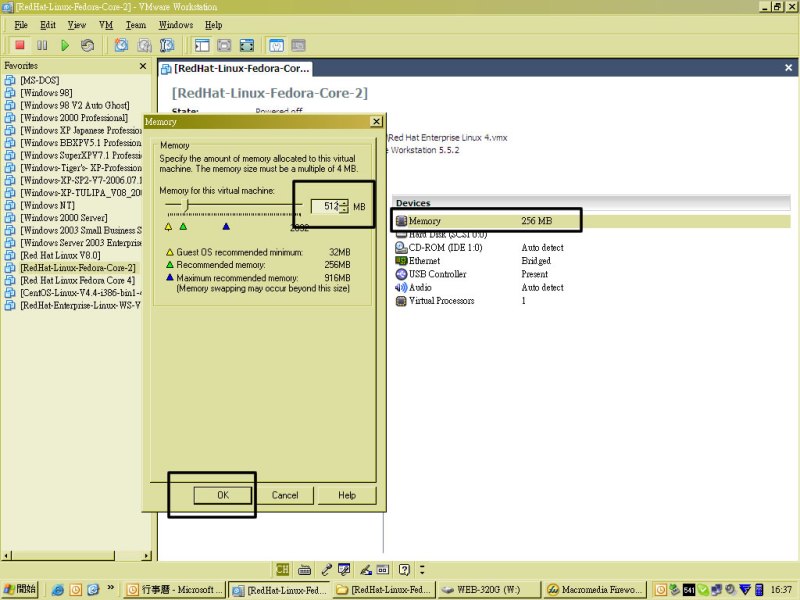Click the system tray clock 16:37
The height and width of the screenshot is (600, 800).
[x=781, y=590]
